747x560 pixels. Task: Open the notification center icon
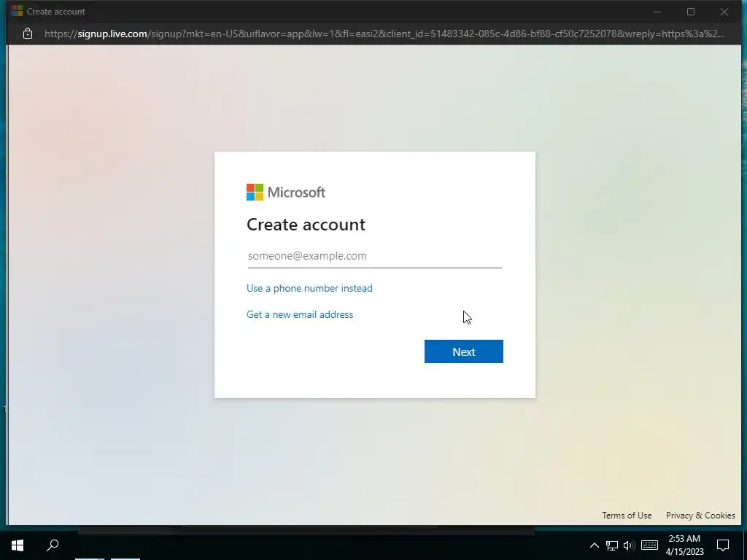tap(723, 545)
